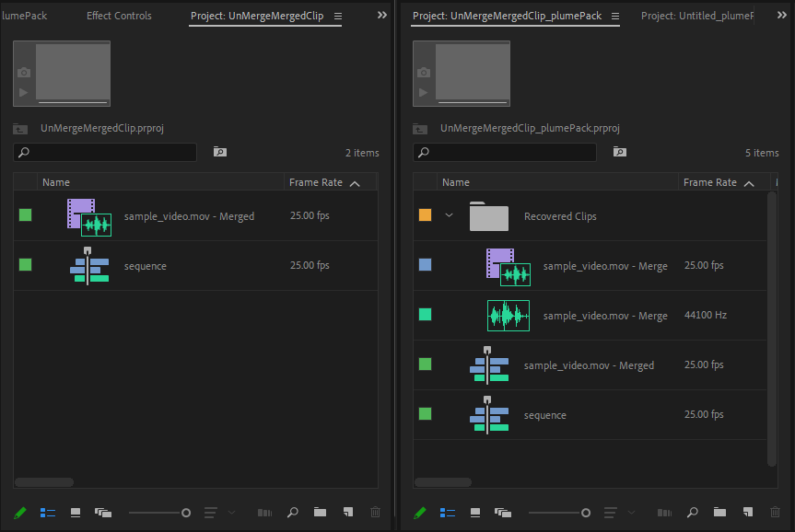Click the Automate to Sequence icon, left panel
The height and width of the screenshot is (532, 795).
(x=264, y=513)
